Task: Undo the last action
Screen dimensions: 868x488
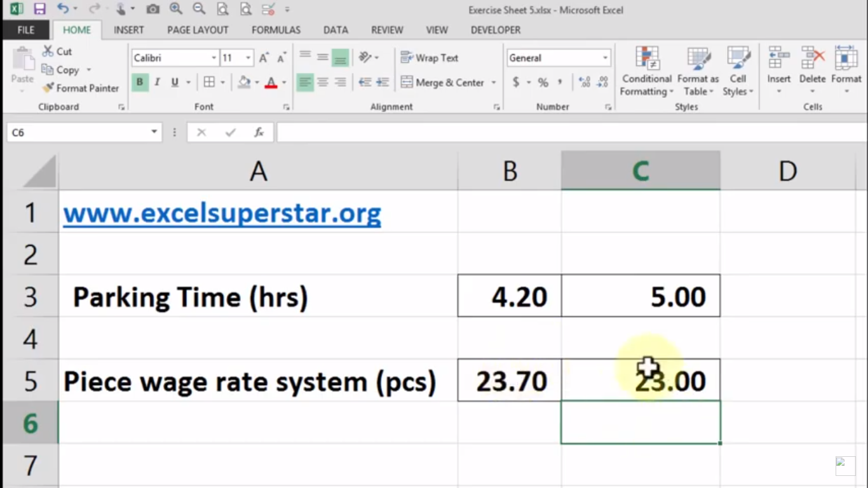Action: [x=63, y=9]
